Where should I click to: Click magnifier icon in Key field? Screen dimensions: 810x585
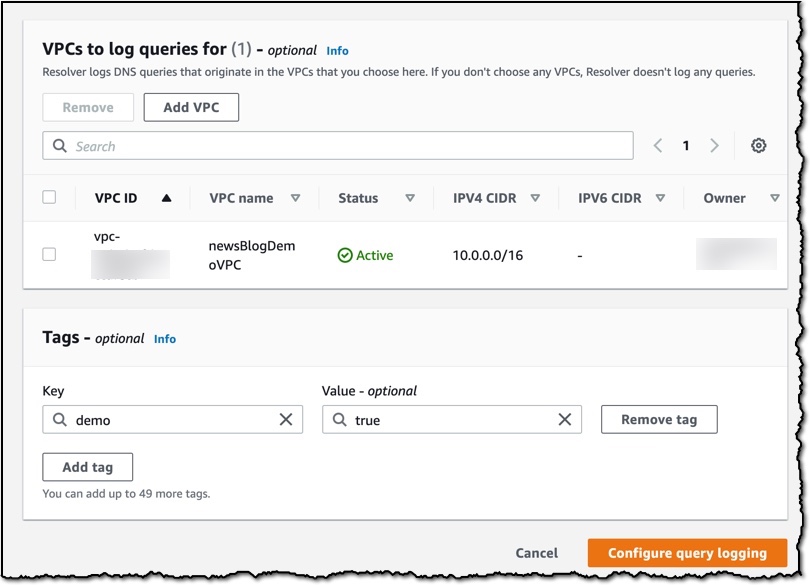[60, 419]
